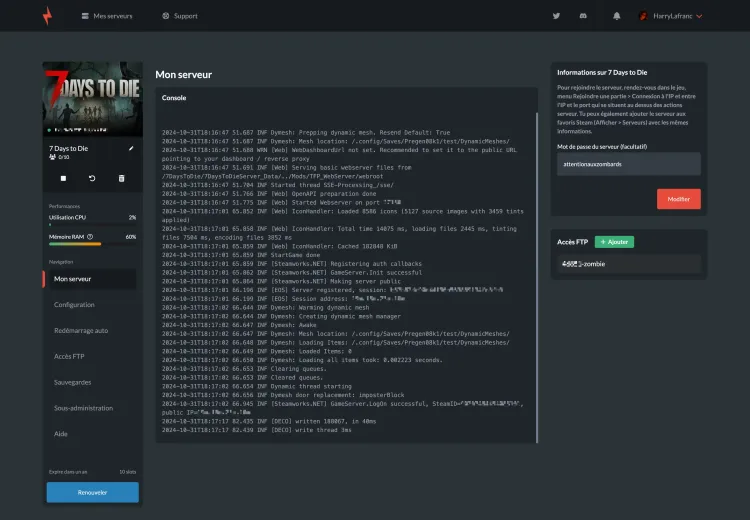Click the server password input field
Screen dimensions: 750x520
629,164
